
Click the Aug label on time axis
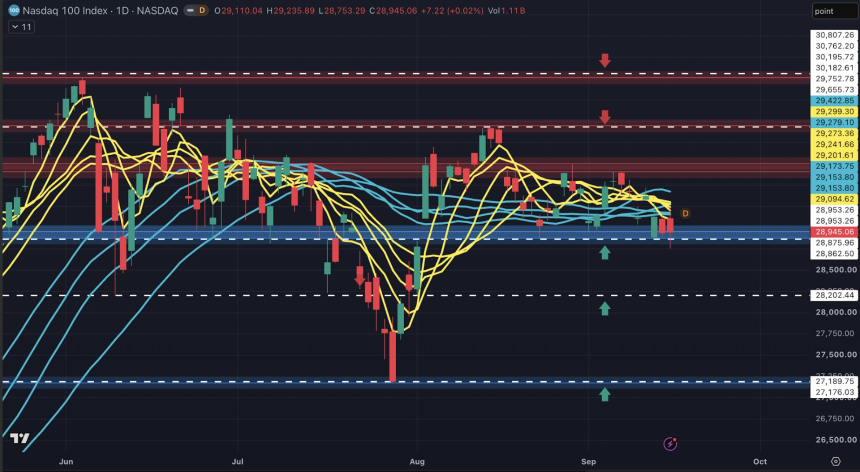[x=417, y=462]
